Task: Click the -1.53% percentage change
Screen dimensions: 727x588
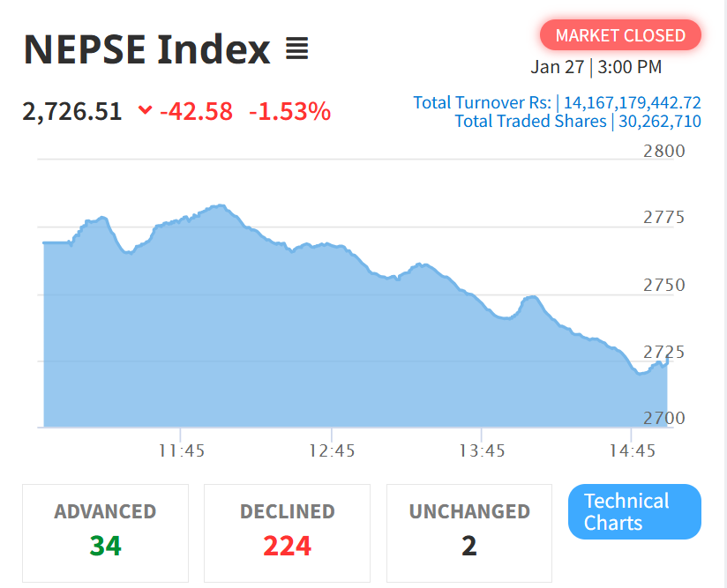Action: [289, 112]
